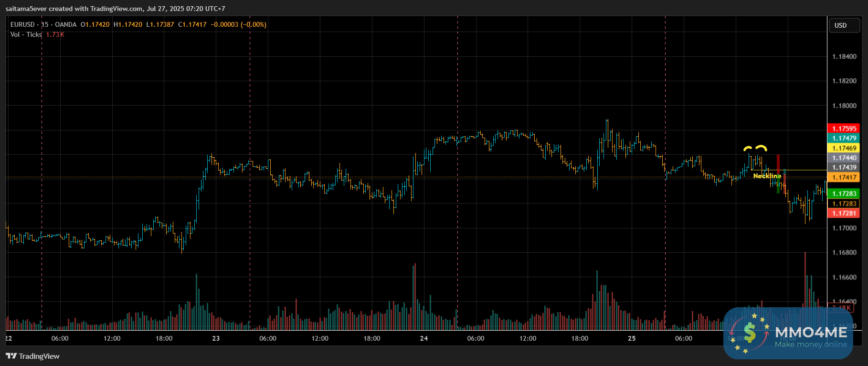The width and height of the screenshot is (868, 366).
Task: Click the dark 1.17283 price tag with orange text
Action: click(844, 204)
